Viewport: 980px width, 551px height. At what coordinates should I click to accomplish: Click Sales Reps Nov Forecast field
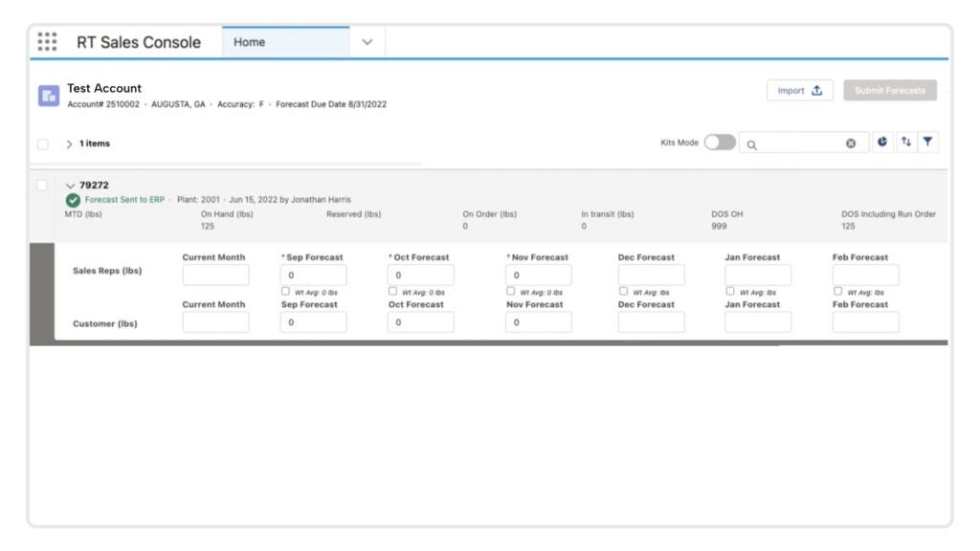(538, 275)
